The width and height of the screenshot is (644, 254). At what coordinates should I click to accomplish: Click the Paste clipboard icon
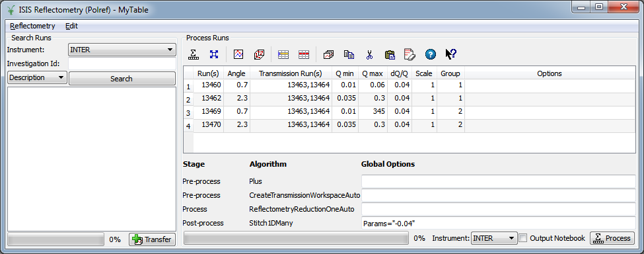click(x=389, y=54)
